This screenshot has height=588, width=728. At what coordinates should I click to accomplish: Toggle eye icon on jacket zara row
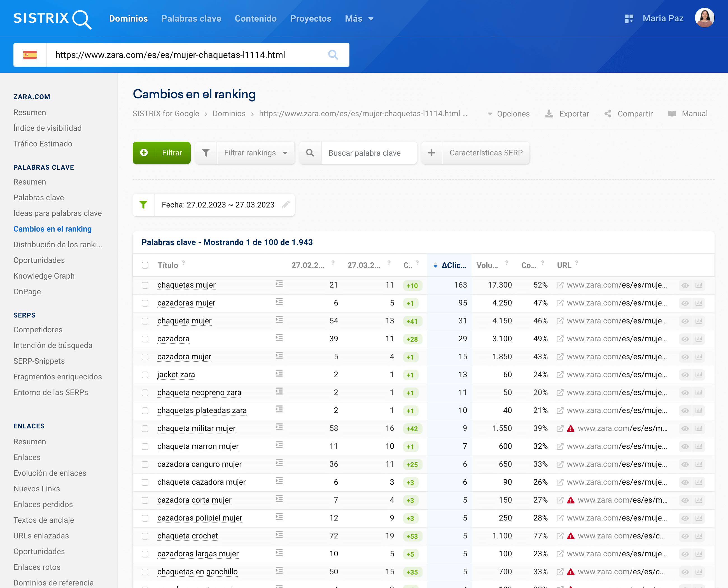(685, 375)
